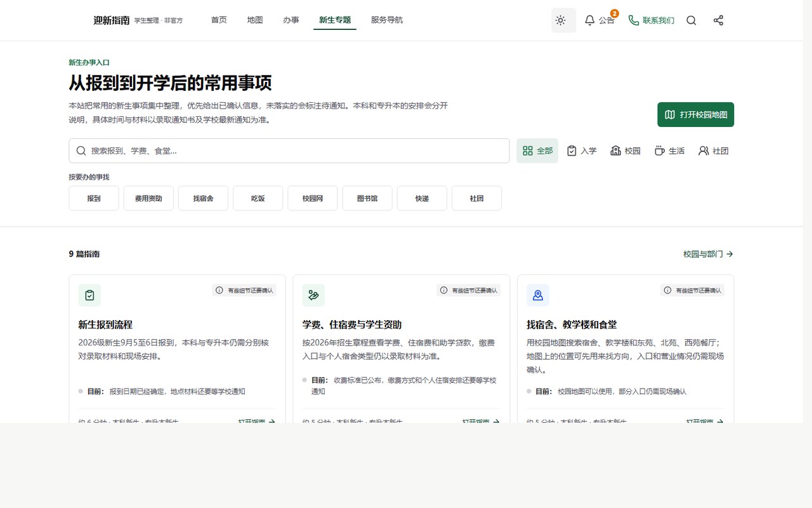Click 有些细节还要确认 badge on 学费 card
Image resolution: width=812 pixels, height=508 pixels.
click(x=468, y=290)
